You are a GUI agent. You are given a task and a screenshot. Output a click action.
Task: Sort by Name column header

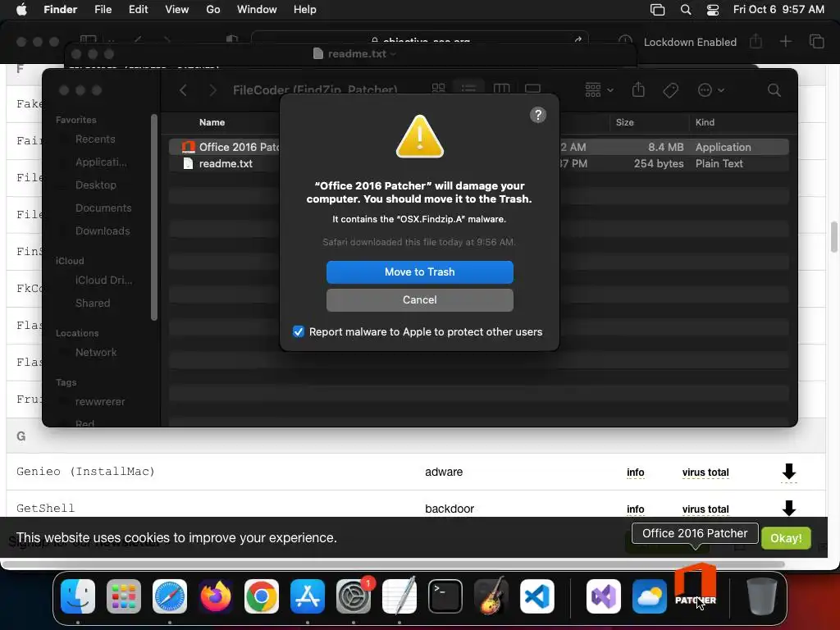[x=212, y=122]
